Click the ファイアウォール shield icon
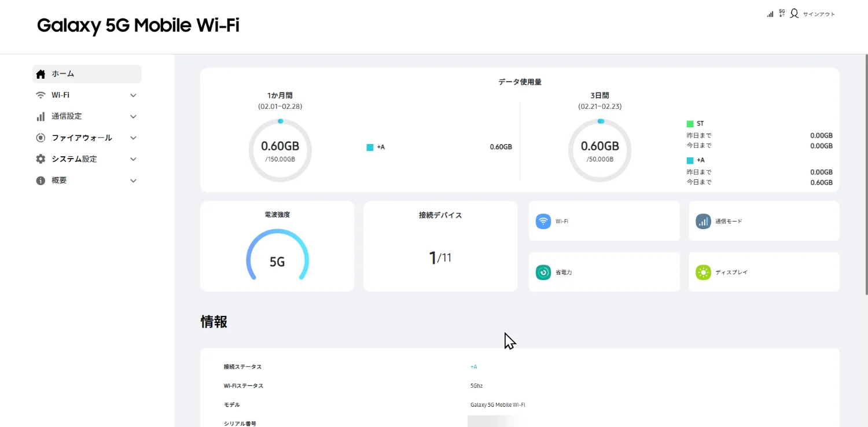Image resolution: width=868 pixels, height=427 pixels. pos(41,138)
